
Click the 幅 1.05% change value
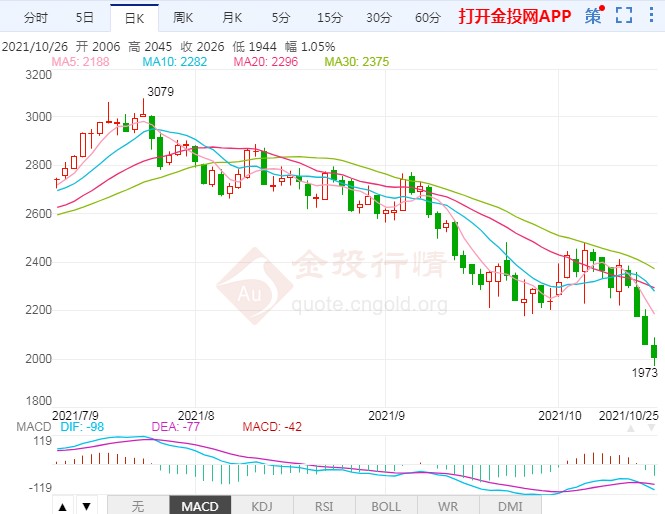[310, 47]
